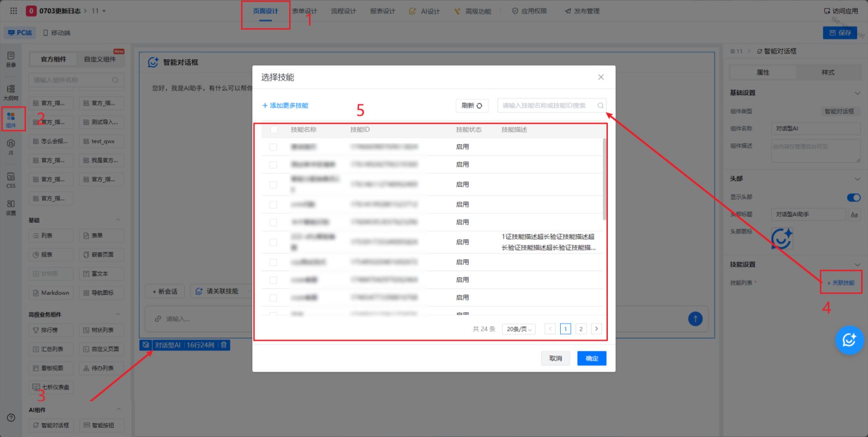Switch to the 样式 tab
The height and width of the screenshot is (437, 868).
[x=828, y=73]
